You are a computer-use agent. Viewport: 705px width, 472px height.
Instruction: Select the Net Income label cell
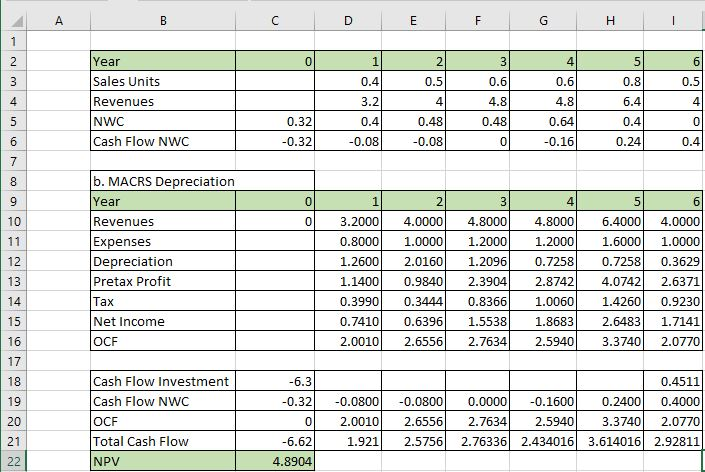(x=162, y=321)
